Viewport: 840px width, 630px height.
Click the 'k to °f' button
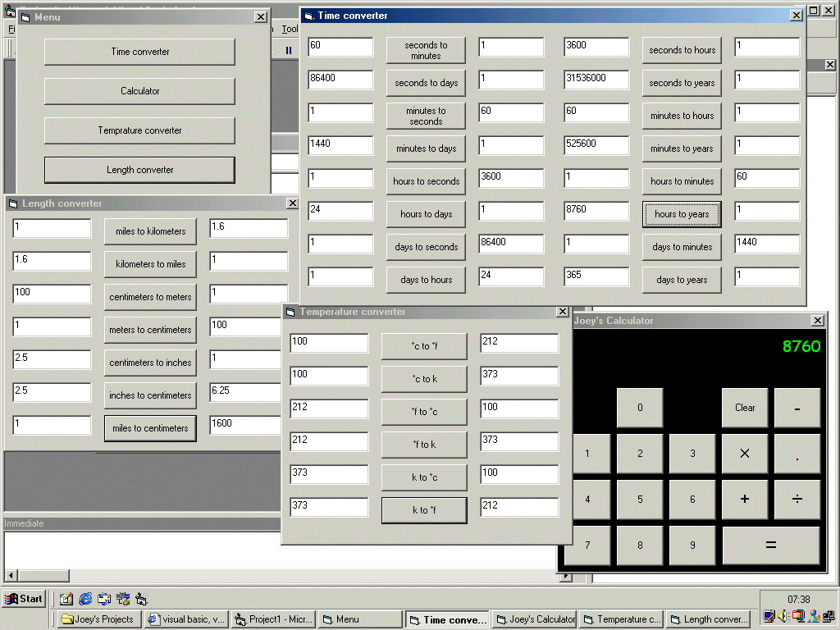point(424,510)
